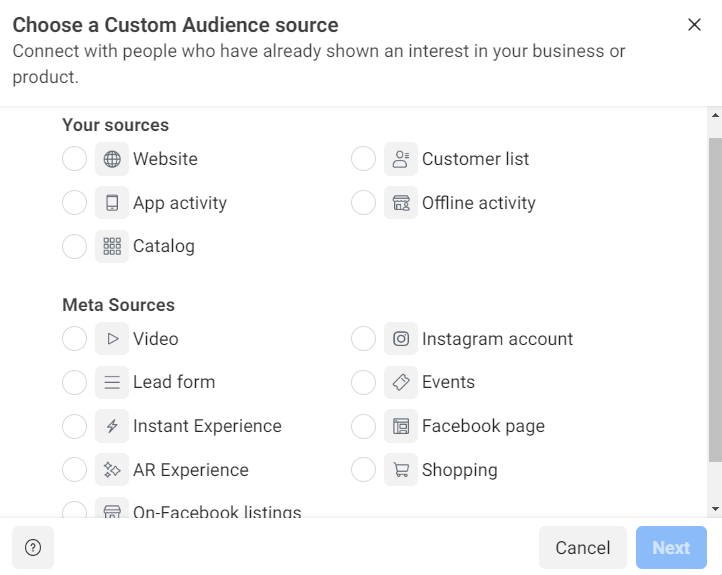The width and height of the screenshot is (722, 575).
Task: Select the Lead form radio button
Action: pyautogui.click(x=75, y=382)
